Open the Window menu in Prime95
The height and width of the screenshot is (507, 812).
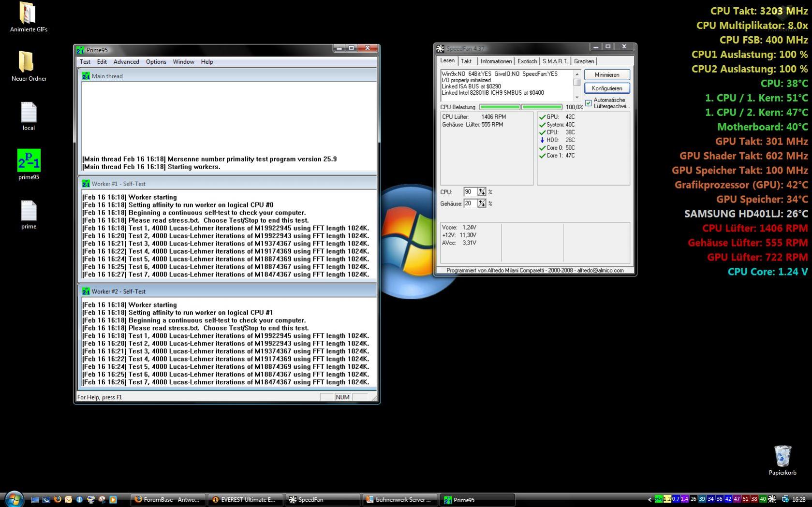pyautogui.click(x=184, y=62)
